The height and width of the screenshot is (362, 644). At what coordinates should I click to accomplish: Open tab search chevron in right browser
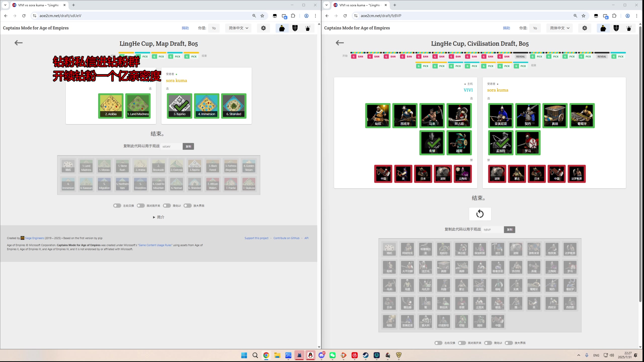click(326, 5)
